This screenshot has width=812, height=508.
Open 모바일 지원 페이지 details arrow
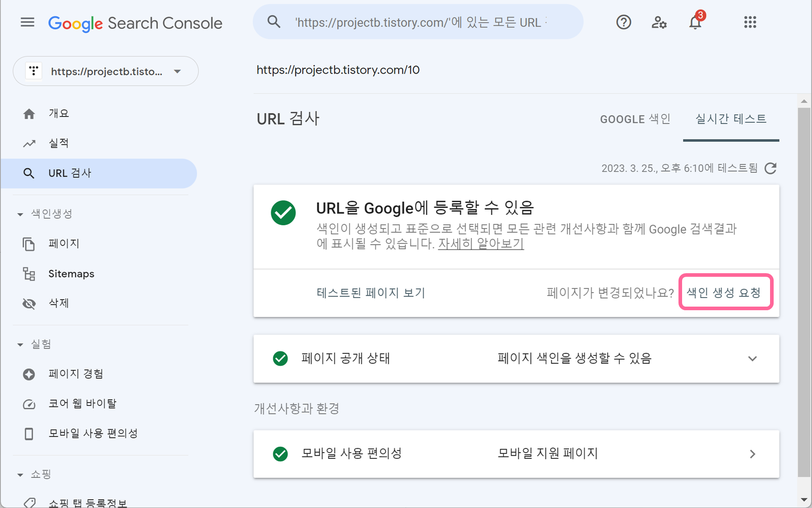click(752, 454)
